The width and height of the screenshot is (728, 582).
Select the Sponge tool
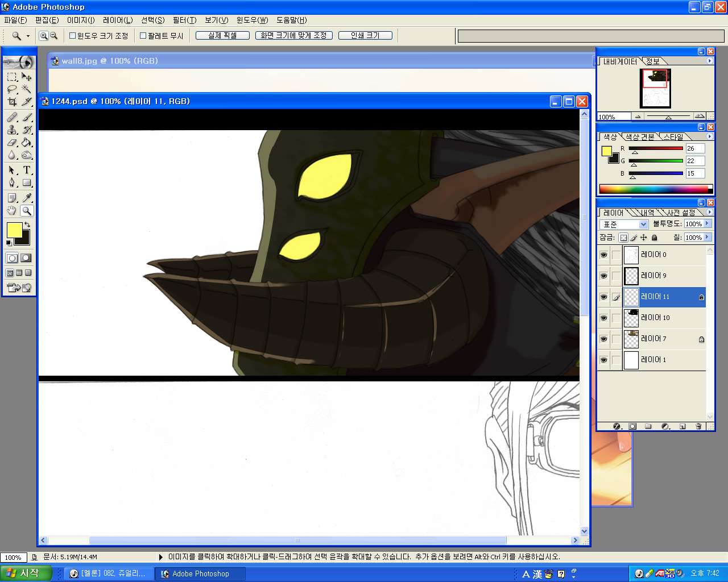27,155
